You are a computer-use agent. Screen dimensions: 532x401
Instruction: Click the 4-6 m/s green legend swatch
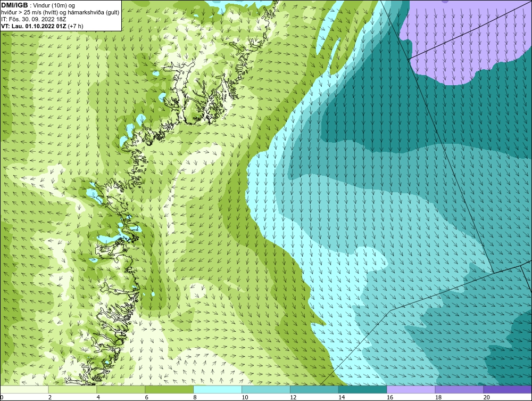click(121, 389)
